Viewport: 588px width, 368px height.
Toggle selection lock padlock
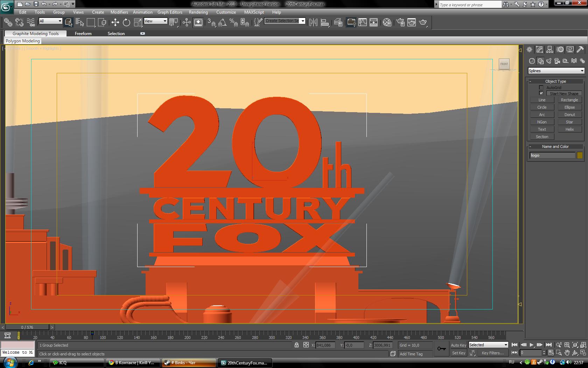point(296,345)
